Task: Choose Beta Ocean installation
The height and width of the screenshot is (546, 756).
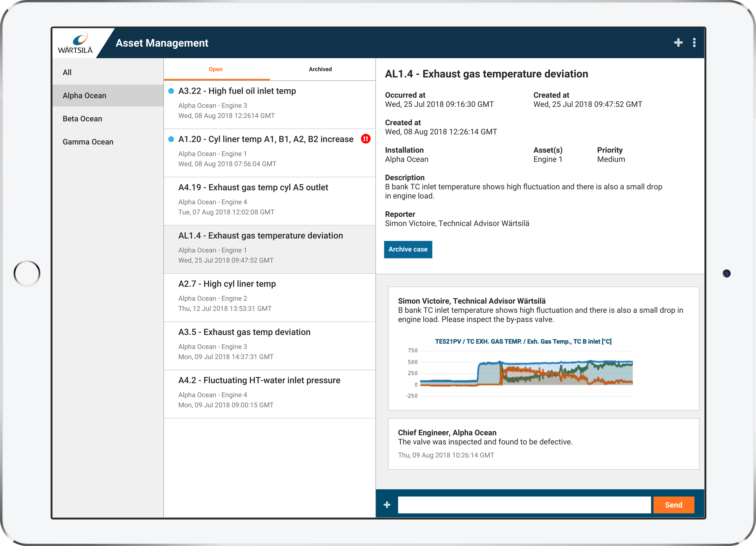Action: [82, 119]
